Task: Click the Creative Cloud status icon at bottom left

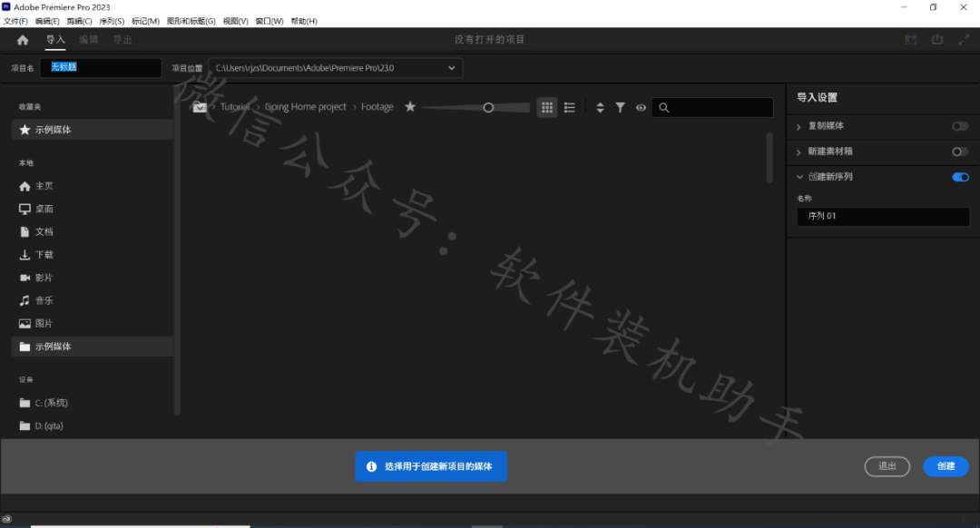Action: coord(6,519)
